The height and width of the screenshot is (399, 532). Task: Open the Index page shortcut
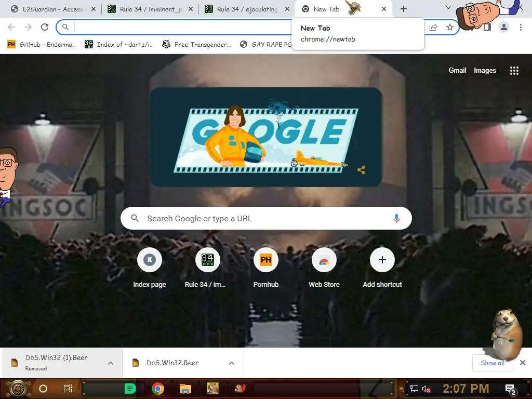click(x=150, y=268)
